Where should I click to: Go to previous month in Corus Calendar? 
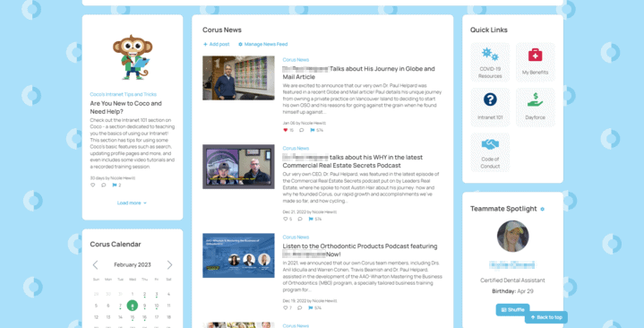click(x=95, y=264)
